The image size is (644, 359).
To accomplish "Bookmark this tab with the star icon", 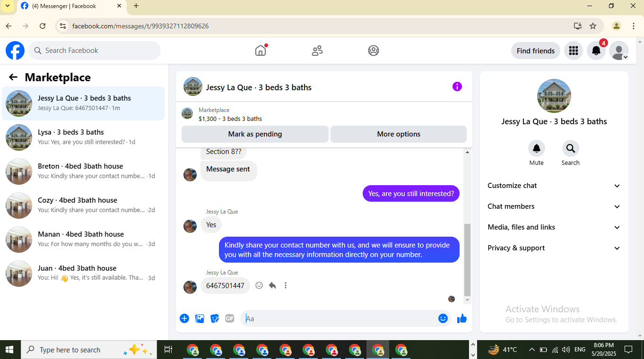I will point(593,26).
